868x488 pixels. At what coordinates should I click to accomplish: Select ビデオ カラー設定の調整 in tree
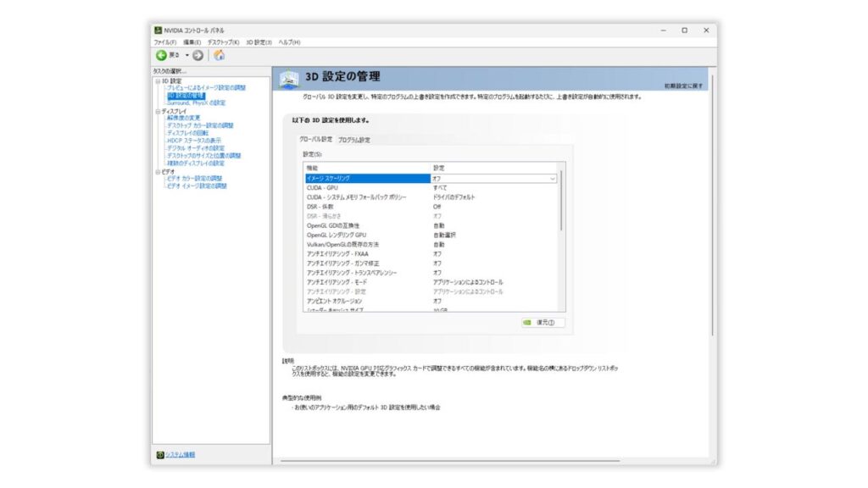(x=194, y=179)
